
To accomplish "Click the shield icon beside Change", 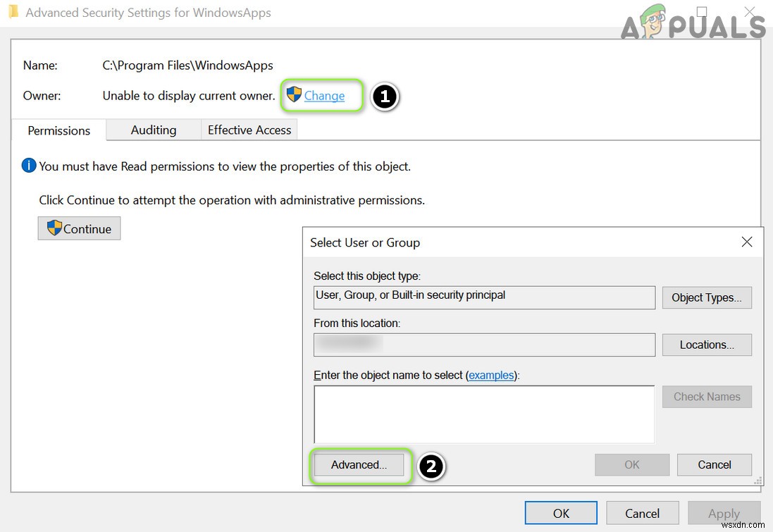I will point(294,94).
